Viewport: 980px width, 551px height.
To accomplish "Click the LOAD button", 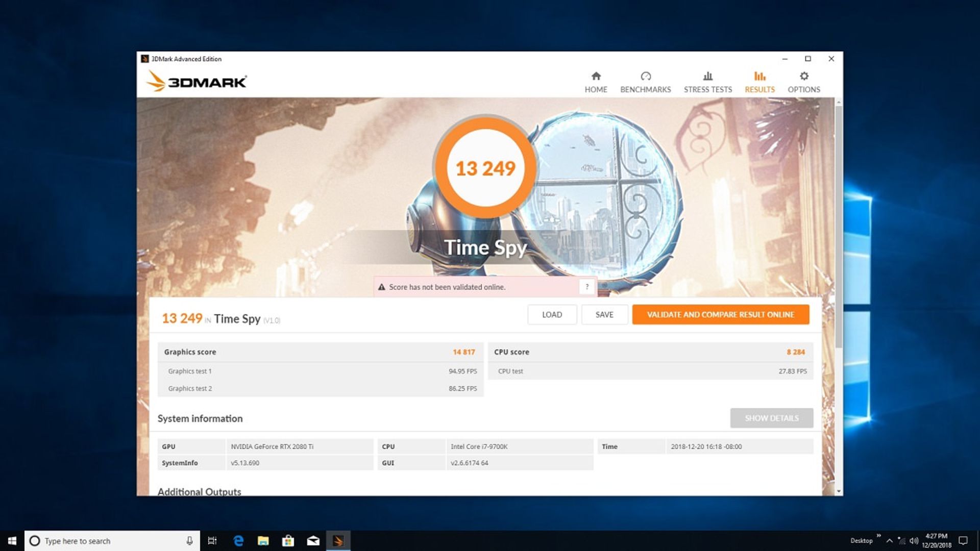I will pos(551,314).
